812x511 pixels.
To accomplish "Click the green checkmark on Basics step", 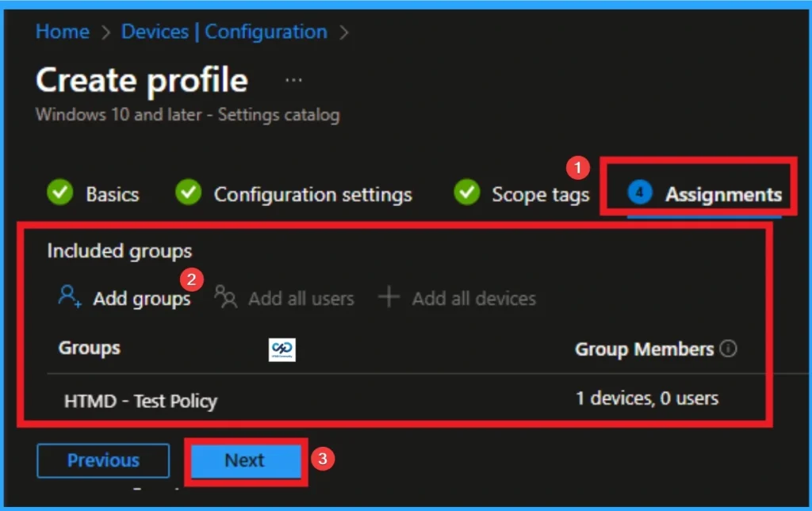I will click(x=59, y=193).
